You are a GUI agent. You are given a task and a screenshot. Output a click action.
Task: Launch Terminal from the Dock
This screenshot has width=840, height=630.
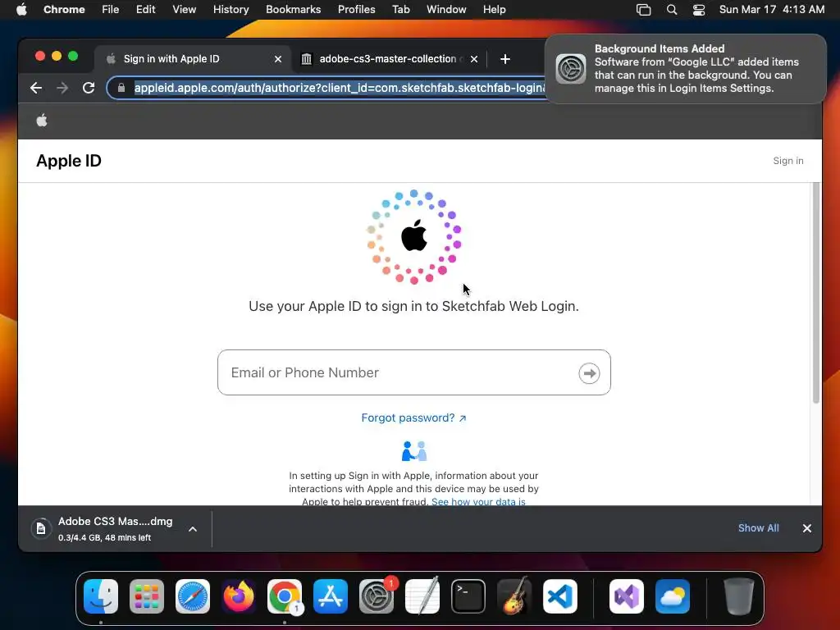click(x=468, y=596)
